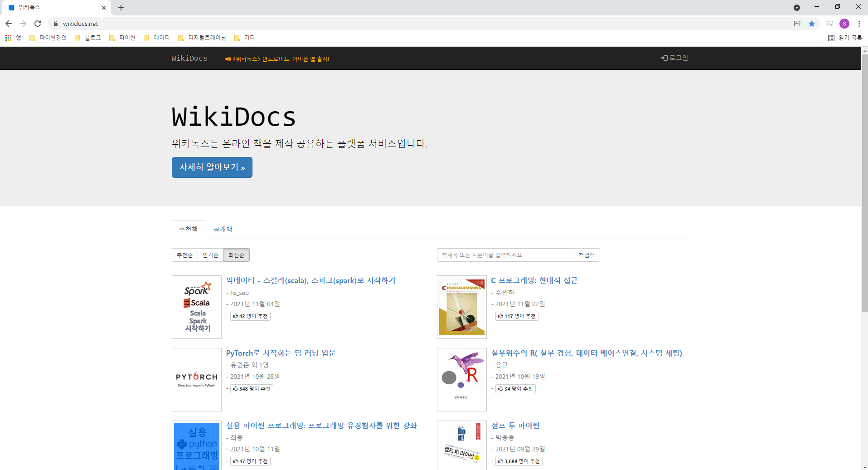The height and width of the screenshot is (470, 868).
Task: Open the Spark Scala book cover thumbnail
Action: (197, 307)
